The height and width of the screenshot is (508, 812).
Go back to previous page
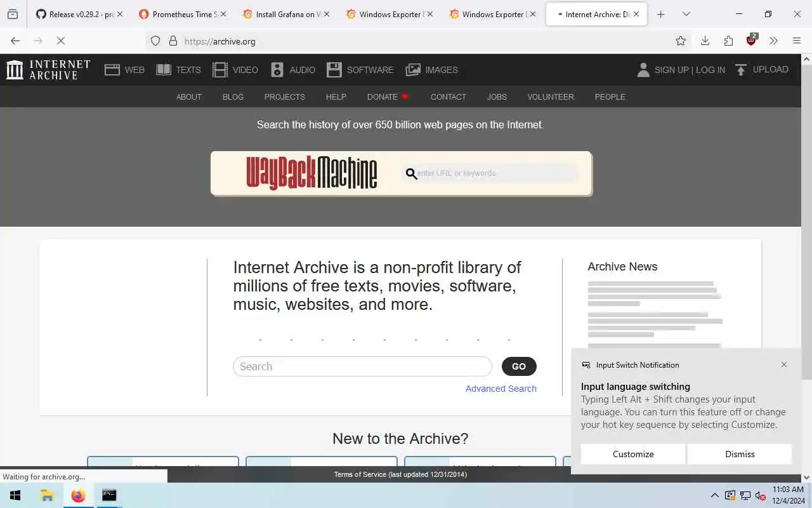click(x=15, y=41)
